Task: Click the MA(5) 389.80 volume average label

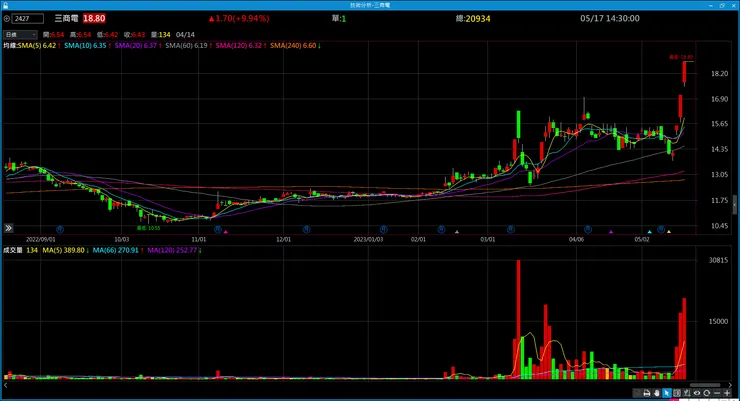Action: (x=66, y=250)
